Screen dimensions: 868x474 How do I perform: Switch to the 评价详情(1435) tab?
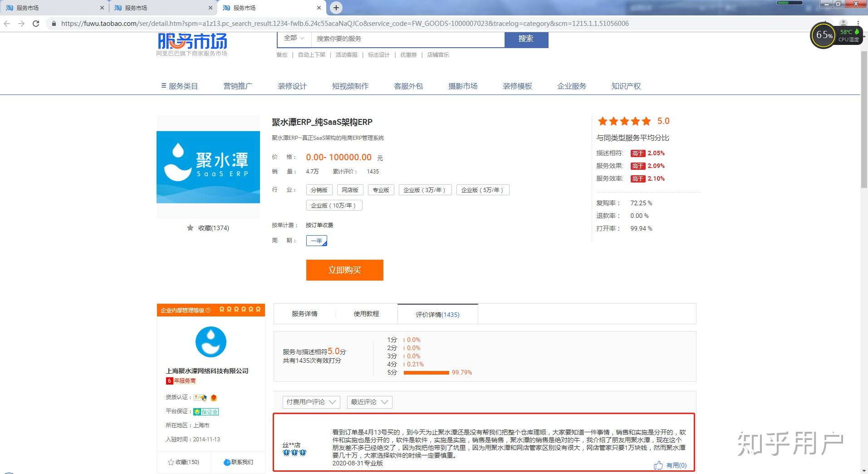click(x=437, y=314)
